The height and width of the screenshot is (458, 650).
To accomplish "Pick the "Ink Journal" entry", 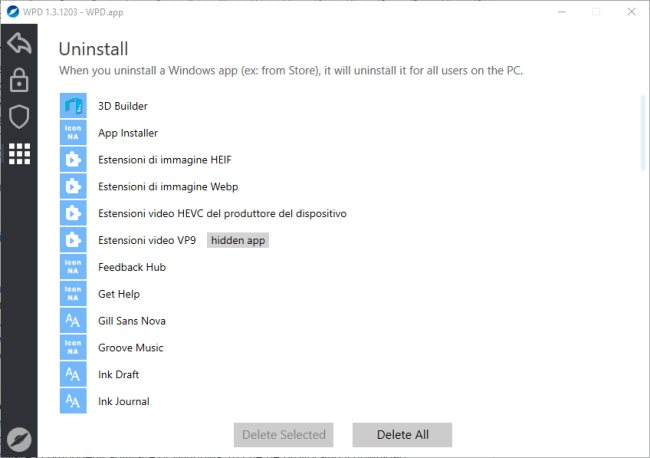I will click(x=124, y=401).
